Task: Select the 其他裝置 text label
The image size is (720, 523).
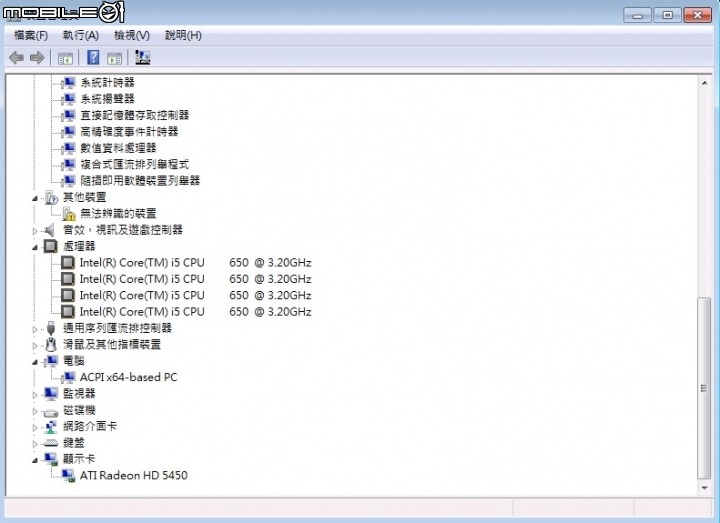Action: tap(84, 197)
